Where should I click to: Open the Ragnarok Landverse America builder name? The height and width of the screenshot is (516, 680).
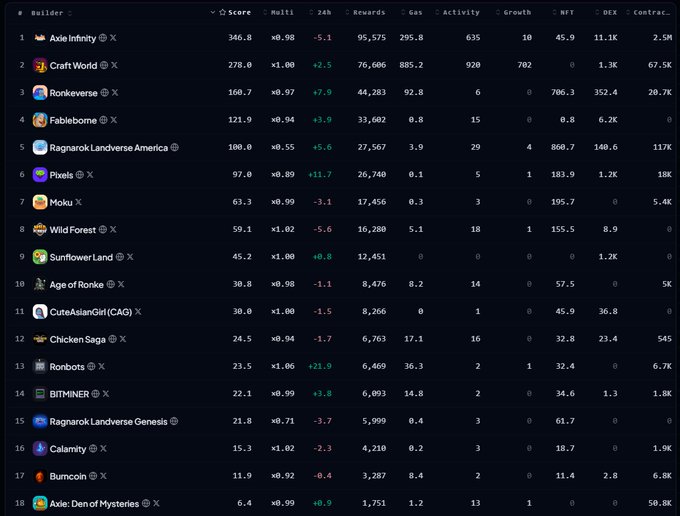(108, 148)
